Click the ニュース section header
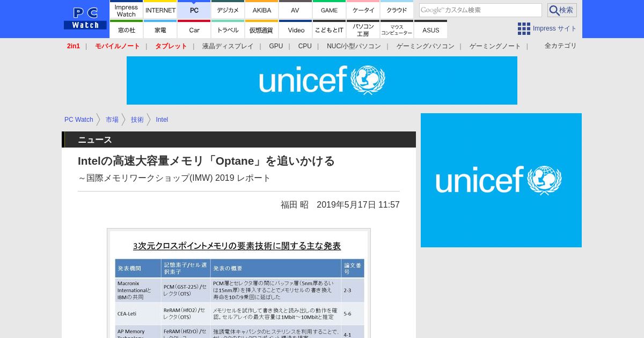The width and height of the screenshot is (644, 338). point(239,139)
